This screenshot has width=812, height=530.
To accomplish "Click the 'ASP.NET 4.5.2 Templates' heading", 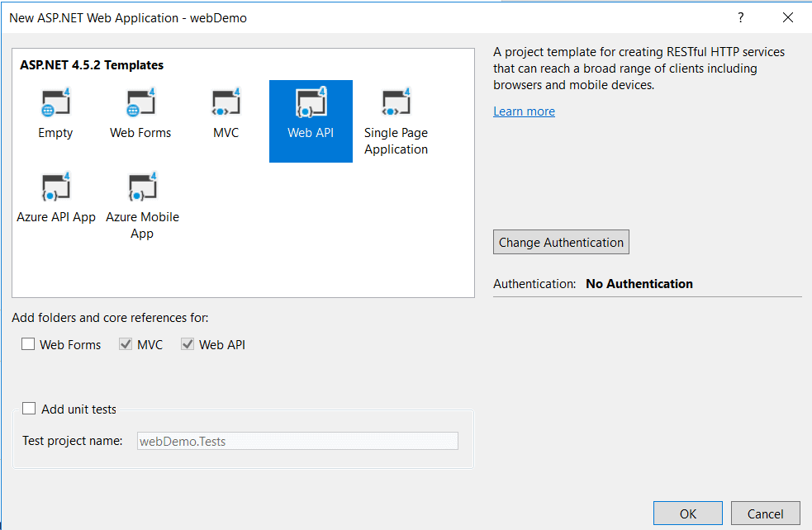I will 92,65.
